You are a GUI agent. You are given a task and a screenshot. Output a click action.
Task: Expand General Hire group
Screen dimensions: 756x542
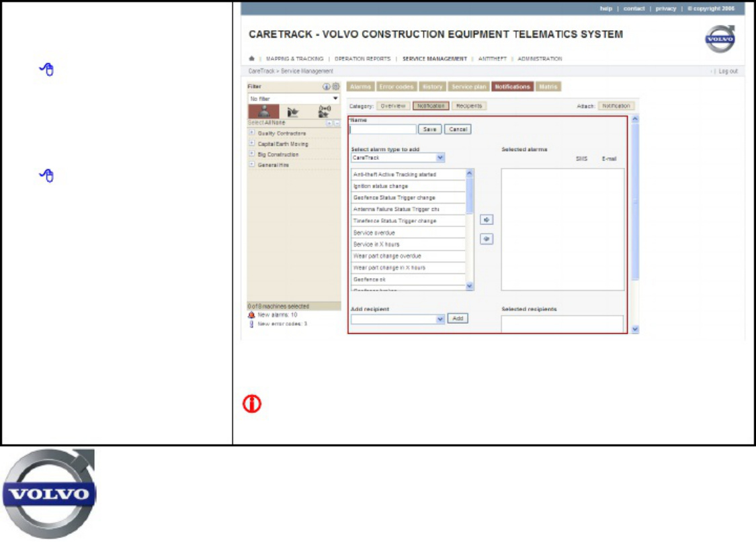coord(252,165)
